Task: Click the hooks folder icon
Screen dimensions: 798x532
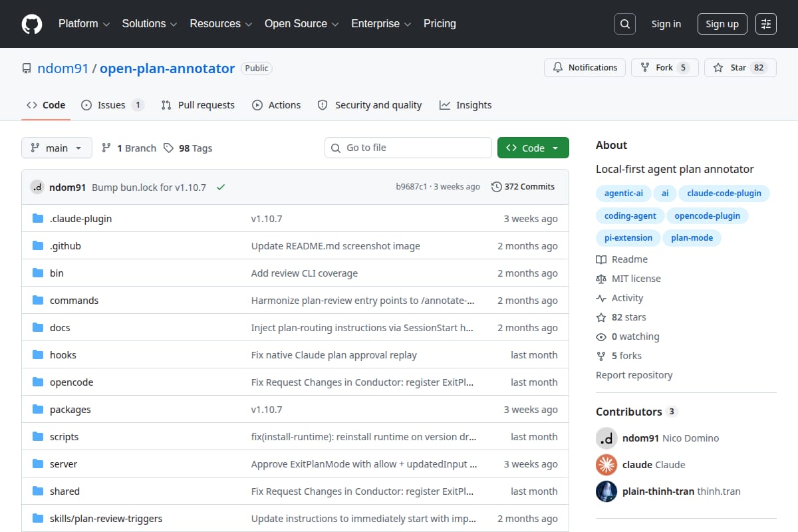Action: click(38, 355)
